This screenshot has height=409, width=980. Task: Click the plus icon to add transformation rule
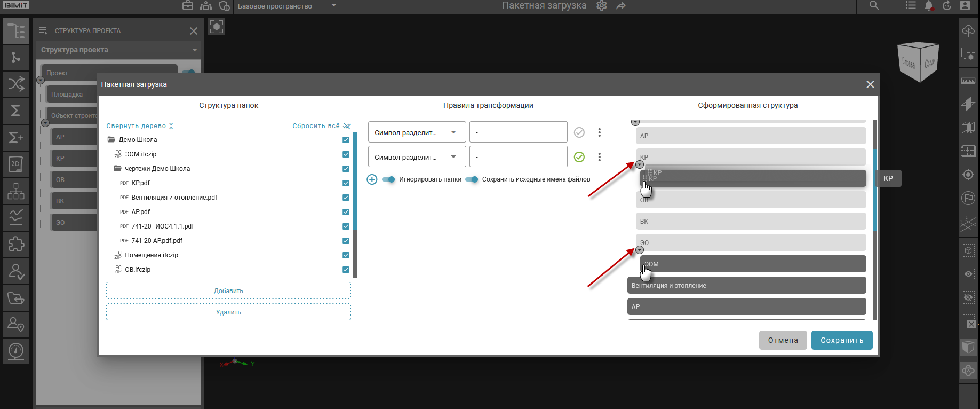click(372, 179)
